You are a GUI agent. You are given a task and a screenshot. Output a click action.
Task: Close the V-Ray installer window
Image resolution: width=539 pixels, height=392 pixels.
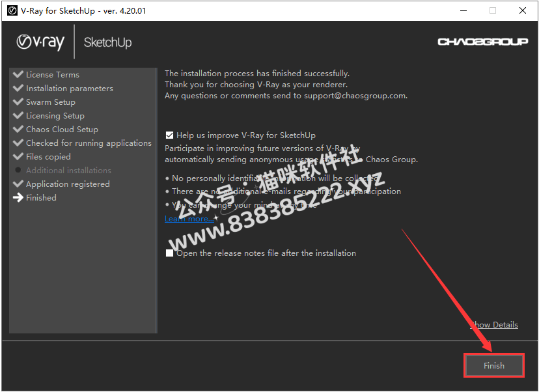coord(523,10)
